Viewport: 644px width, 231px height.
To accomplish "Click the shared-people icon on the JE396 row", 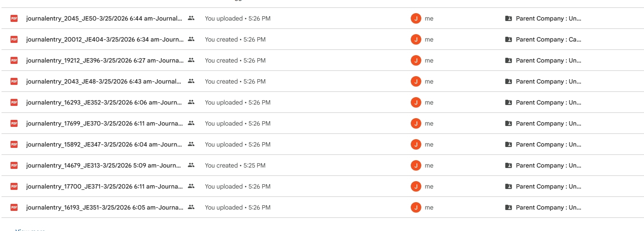I will coord(191,60).
